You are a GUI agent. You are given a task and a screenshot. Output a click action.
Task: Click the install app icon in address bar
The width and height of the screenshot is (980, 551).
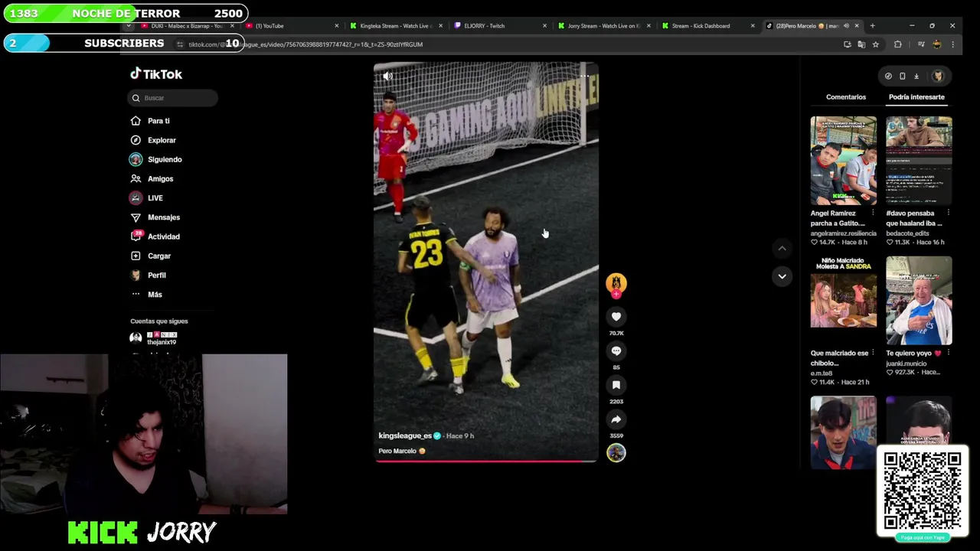[x=848, y=44]
